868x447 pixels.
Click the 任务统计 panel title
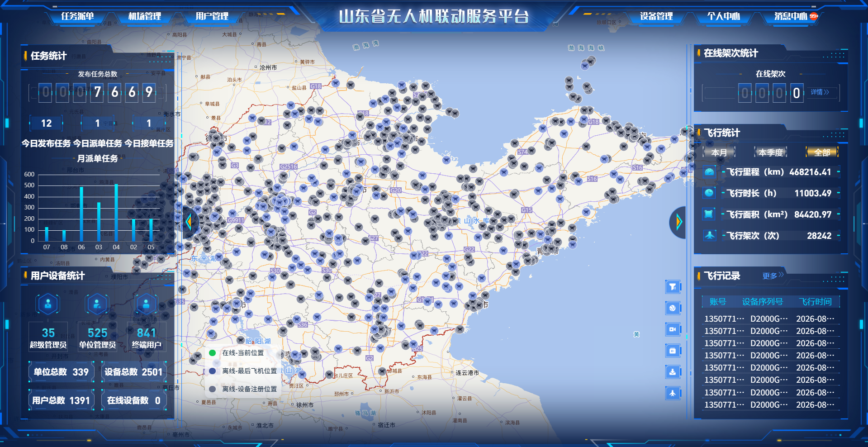tap(48, 56)
